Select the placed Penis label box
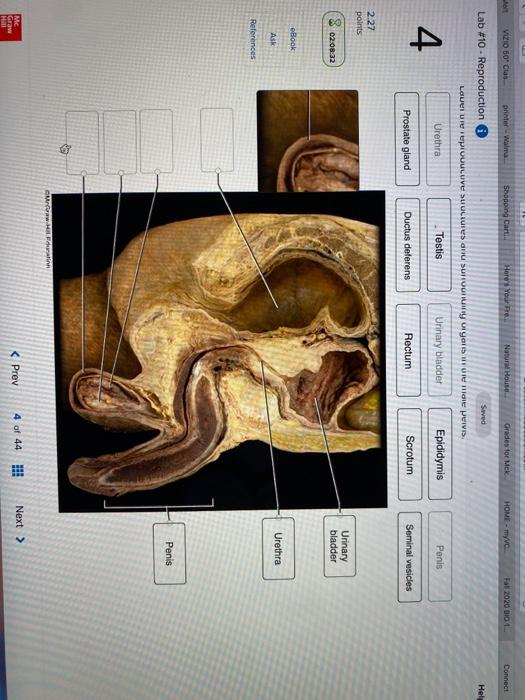The image size is (525, 700). pos(170,553)
